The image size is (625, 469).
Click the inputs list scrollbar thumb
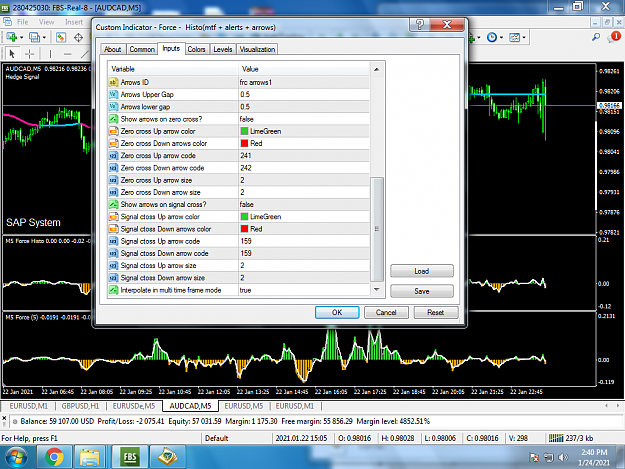pos(377,229)
